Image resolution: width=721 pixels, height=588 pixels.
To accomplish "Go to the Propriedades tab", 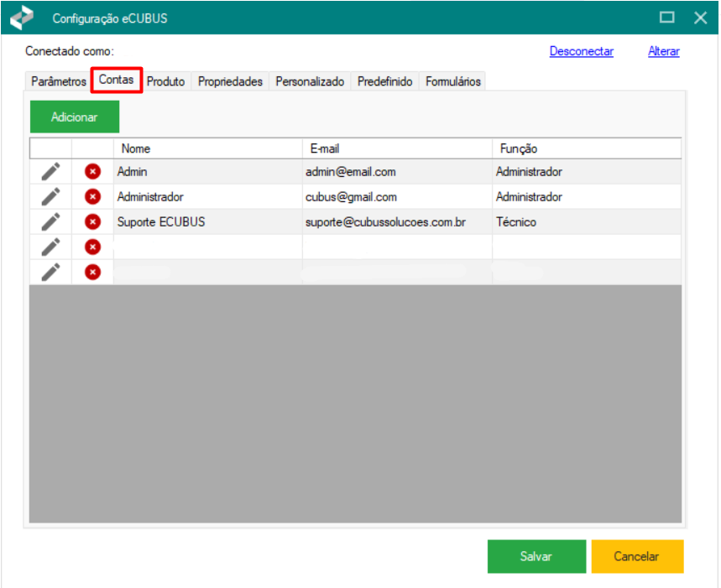I will [x=230, y=82].
